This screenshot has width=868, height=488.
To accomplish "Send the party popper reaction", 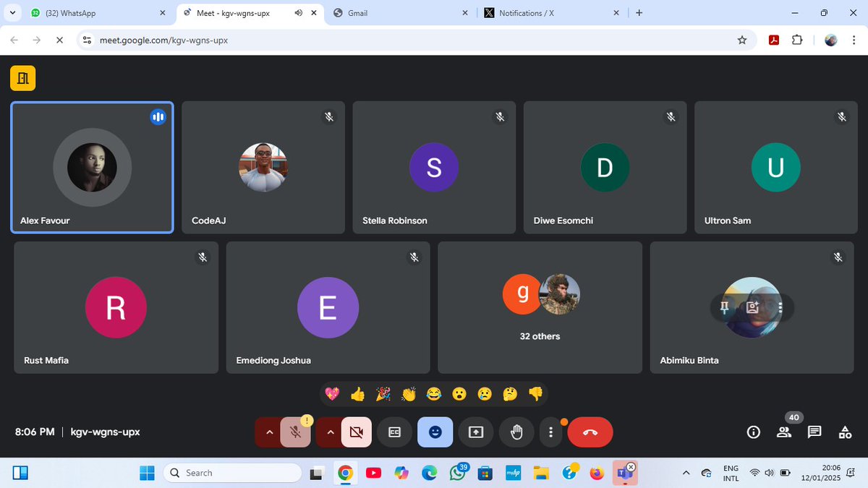I will tap(383, 394).
